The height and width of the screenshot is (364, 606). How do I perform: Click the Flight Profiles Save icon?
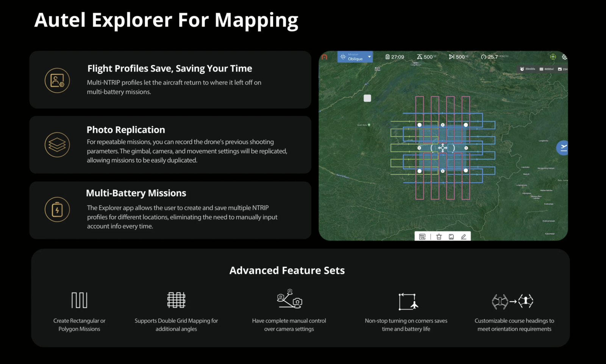(57, 81)
